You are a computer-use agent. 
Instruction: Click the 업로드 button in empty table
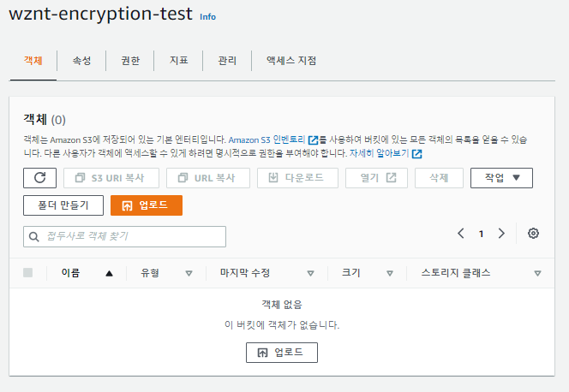[x=282, y=353]
